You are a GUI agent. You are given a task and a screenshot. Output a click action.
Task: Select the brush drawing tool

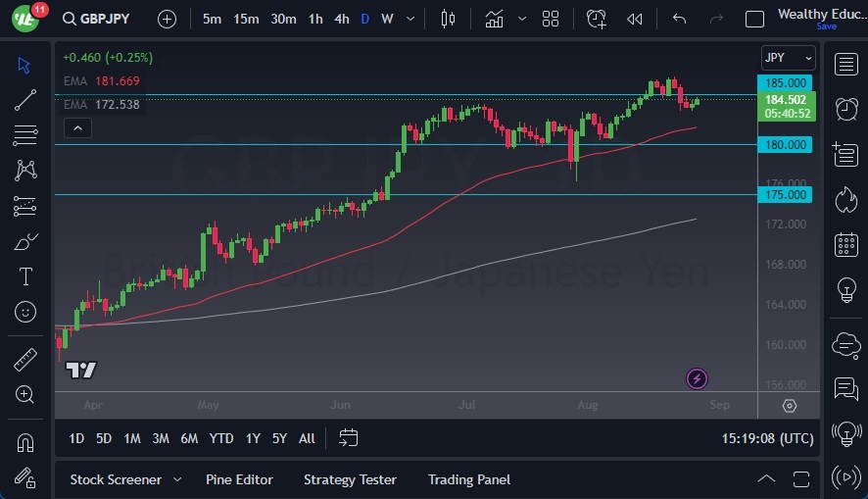tap(25, 241)
